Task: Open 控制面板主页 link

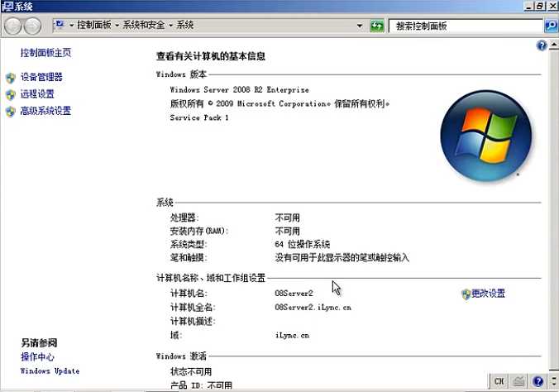Action: 45,53
